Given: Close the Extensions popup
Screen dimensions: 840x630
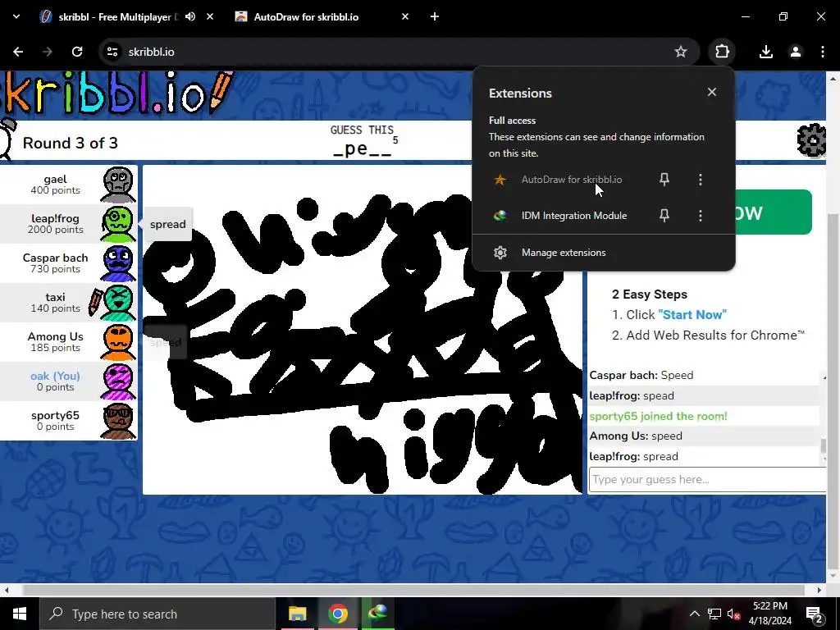Looking at the screenshot, I should point(712,92).
